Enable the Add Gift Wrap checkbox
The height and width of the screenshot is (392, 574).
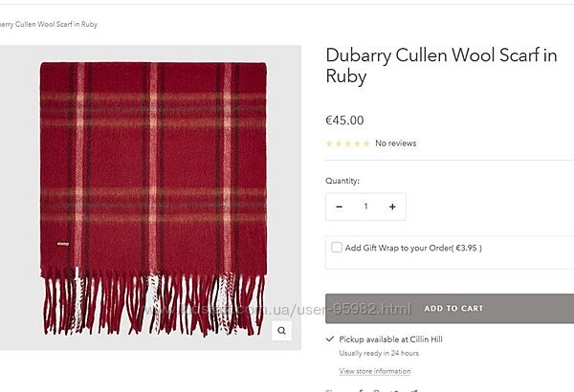tap(337, 247)
